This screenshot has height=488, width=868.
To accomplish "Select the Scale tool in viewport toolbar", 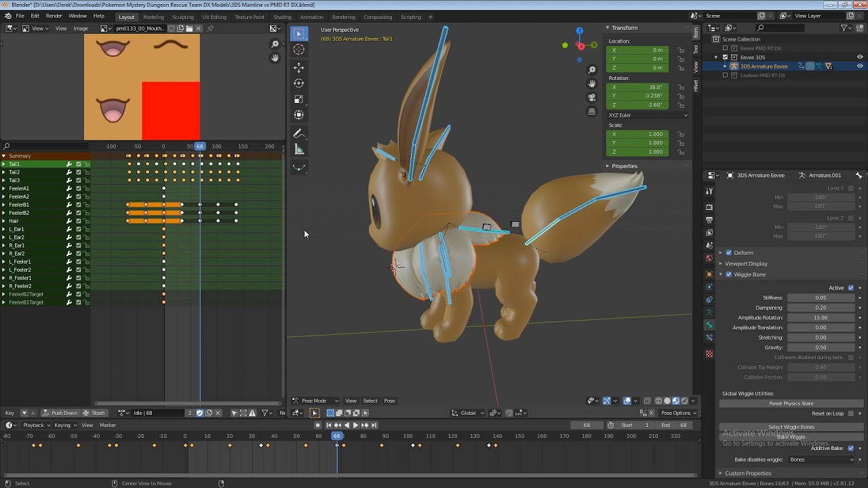I will (299, 99).
